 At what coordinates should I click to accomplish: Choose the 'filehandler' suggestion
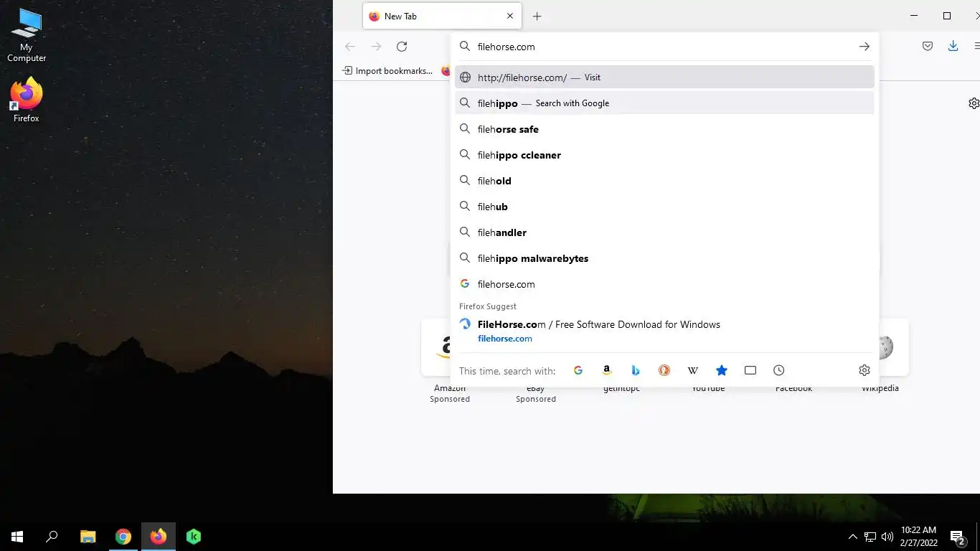(664, 232)
